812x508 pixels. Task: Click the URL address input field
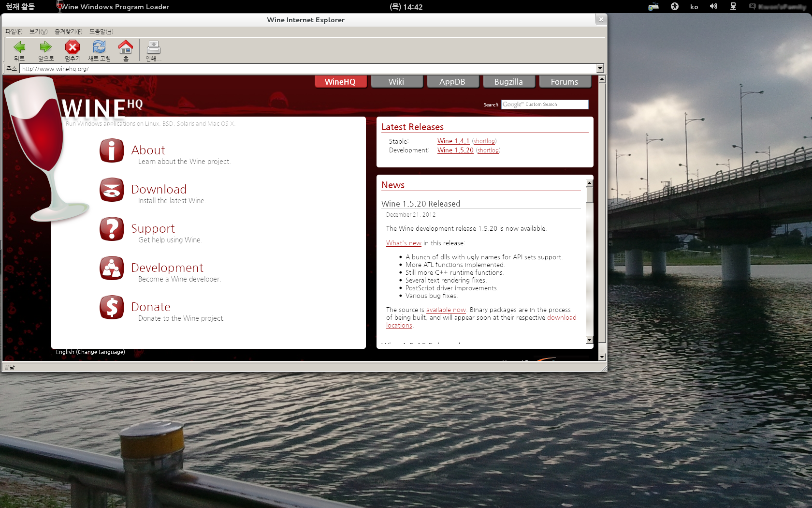(x=308, y=69)
